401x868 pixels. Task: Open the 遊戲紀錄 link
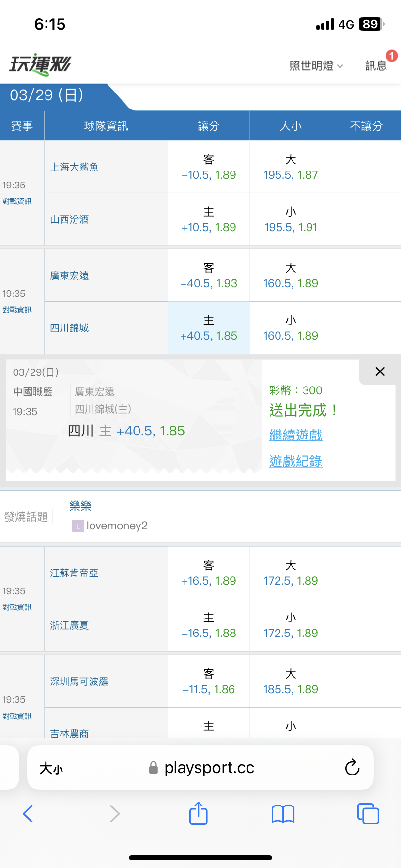(x=295, y=462)
